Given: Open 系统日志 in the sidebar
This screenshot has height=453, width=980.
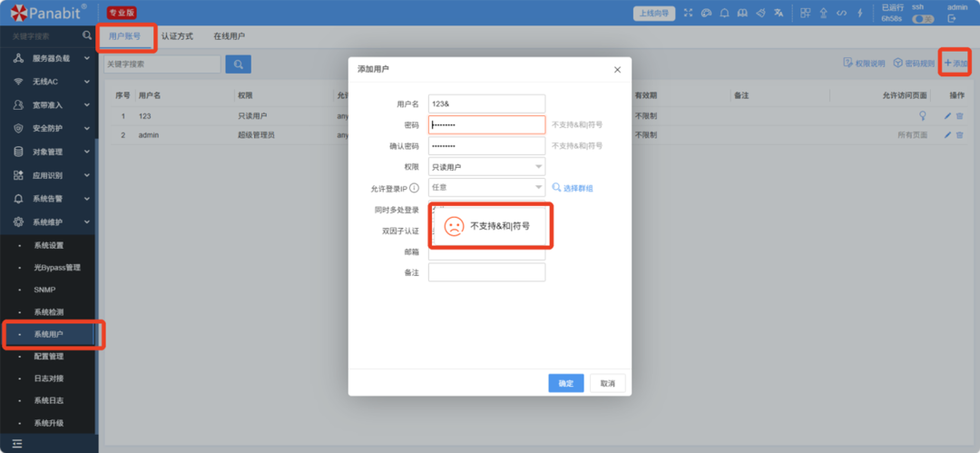Looking at the screenshot, I should tap(49, 400).
